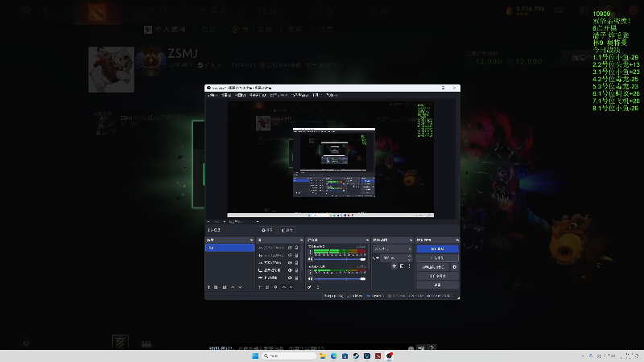Open the File menu in OBS
The image size is (644, 362).
(213, 95)
